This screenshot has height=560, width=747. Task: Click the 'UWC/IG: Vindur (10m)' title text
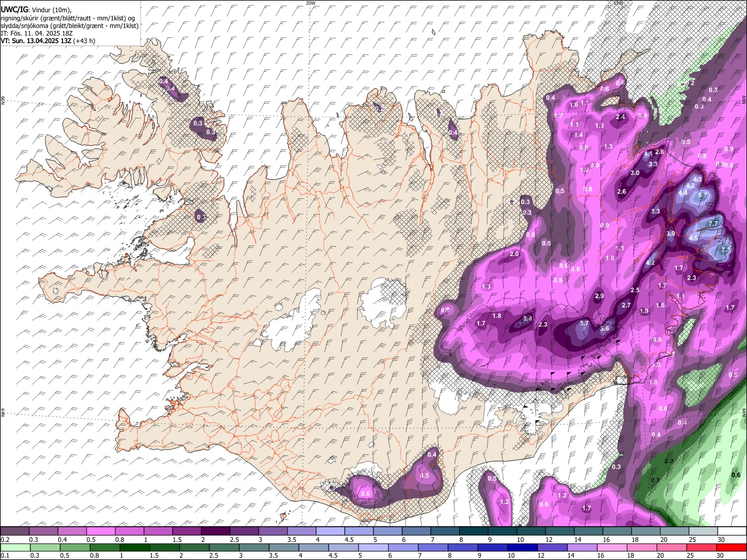tap(36, 9)
